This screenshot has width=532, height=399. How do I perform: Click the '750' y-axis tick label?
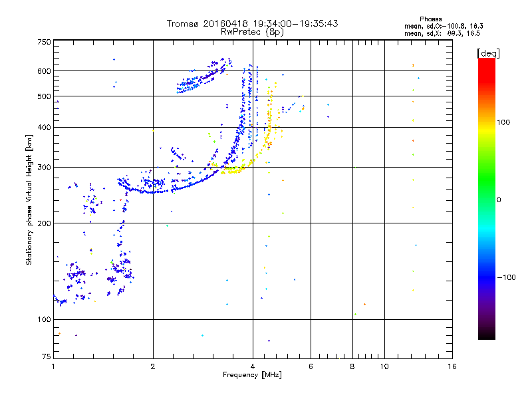45,42
